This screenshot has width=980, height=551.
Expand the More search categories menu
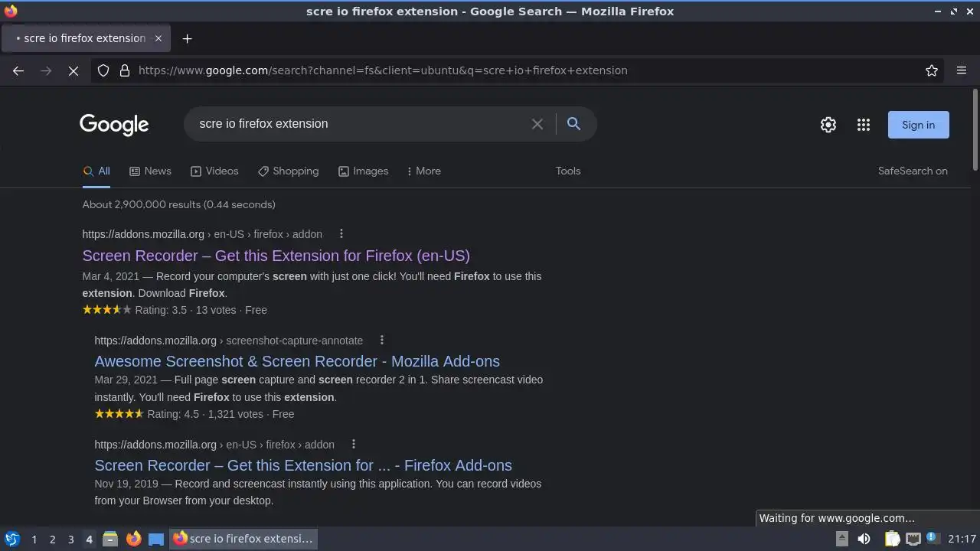(424, 171)
